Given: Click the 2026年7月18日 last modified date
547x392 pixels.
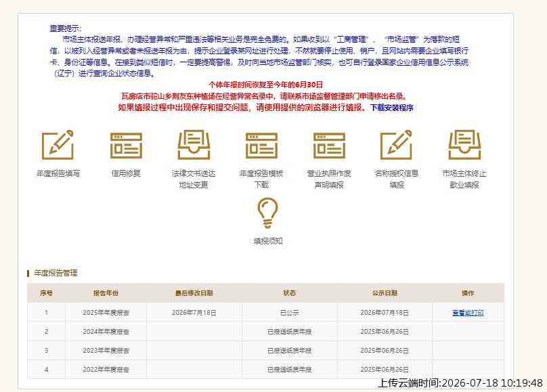Looking at the screenshot, I should click(x=194, y=313).
